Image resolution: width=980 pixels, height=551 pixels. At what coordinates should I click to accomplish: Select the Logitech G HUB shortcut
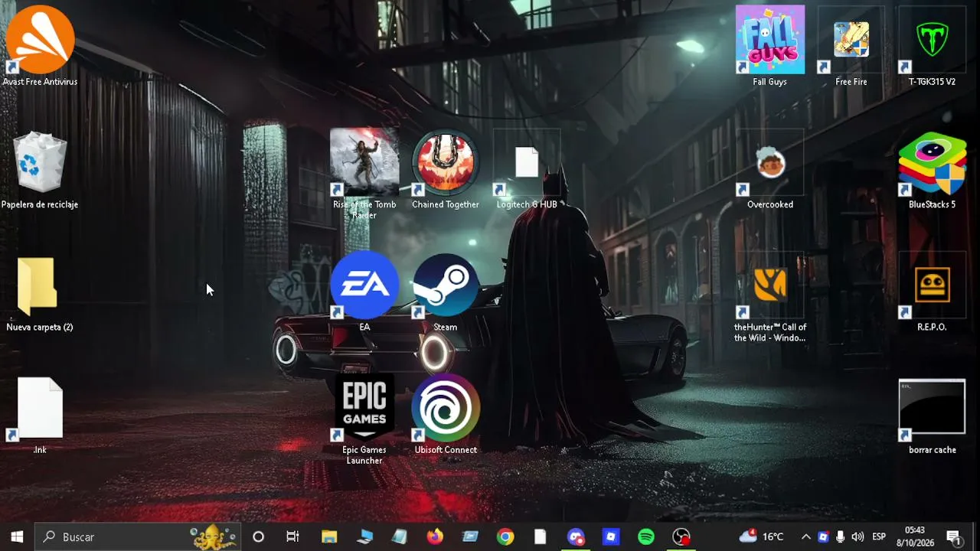[x=527, y=170]
